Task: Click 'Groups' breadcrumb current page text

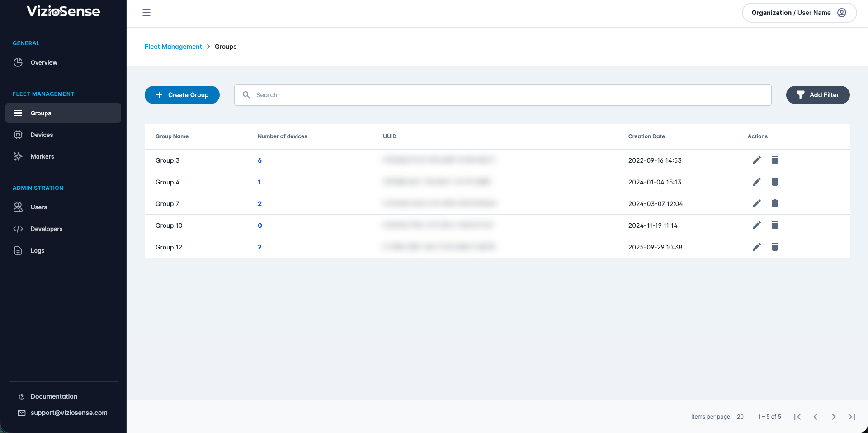Action: pyautogui.click(x=226, y=47)
